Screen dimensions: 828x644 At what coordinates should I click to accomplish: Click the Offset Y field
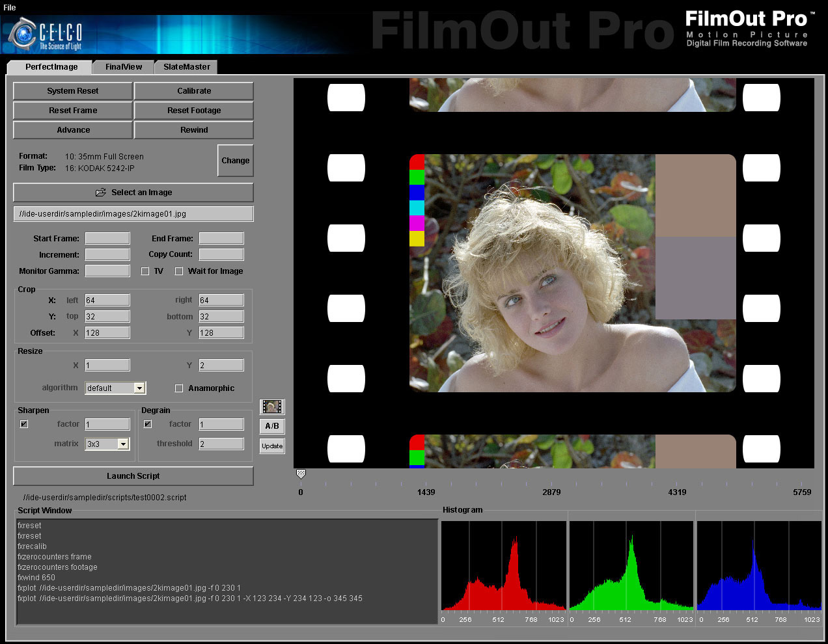[221, 332]
